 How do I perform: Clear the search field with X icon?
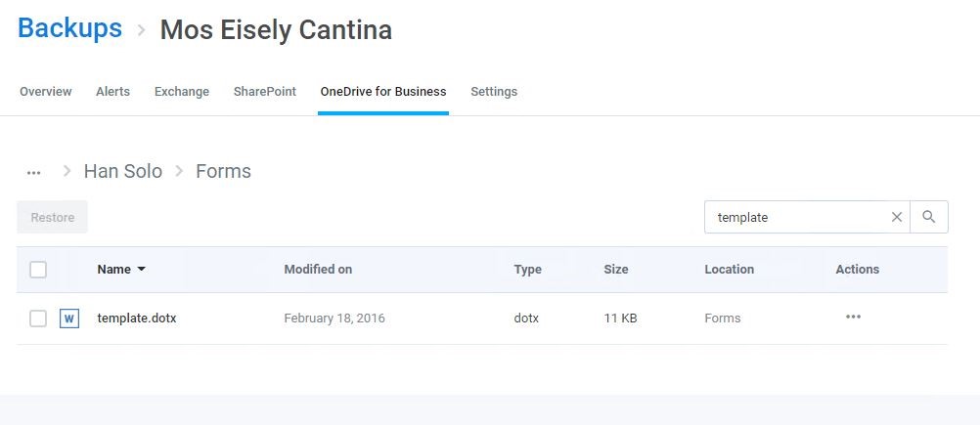896,217
